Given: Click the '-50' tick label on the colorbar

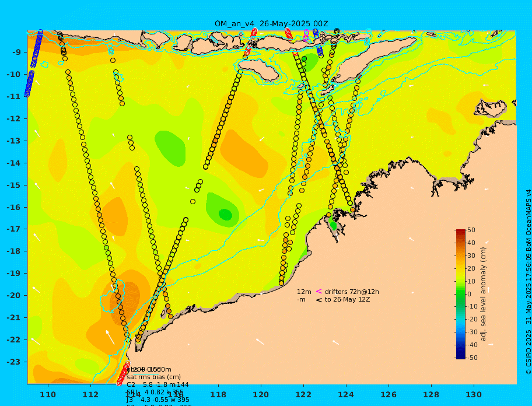Looking at the screenshot, I should point(472,358).
